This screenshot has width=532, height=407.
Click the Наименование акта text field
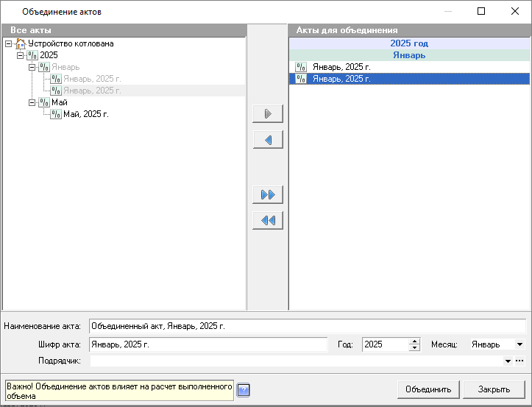(x=307, y=326)
